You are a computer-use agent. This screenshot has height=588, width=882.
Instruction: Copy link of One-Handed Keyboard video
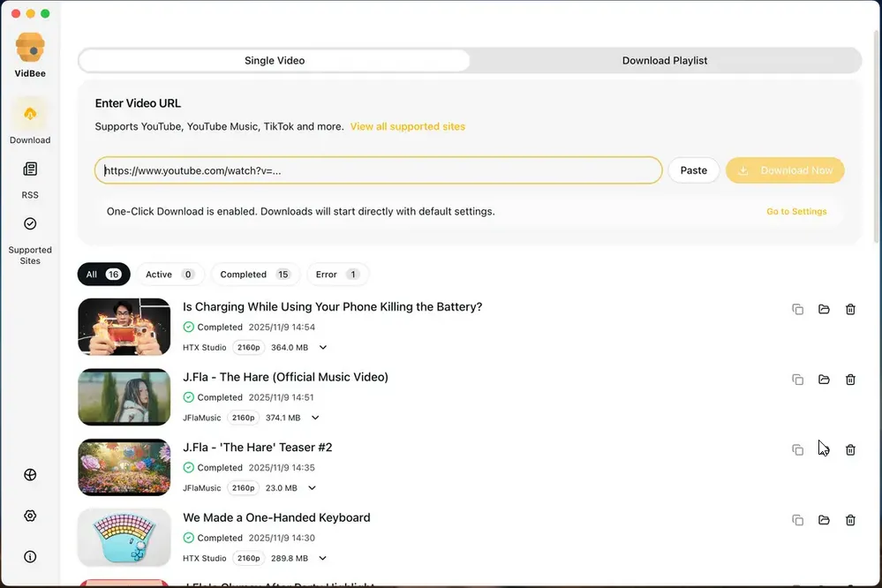797,520
